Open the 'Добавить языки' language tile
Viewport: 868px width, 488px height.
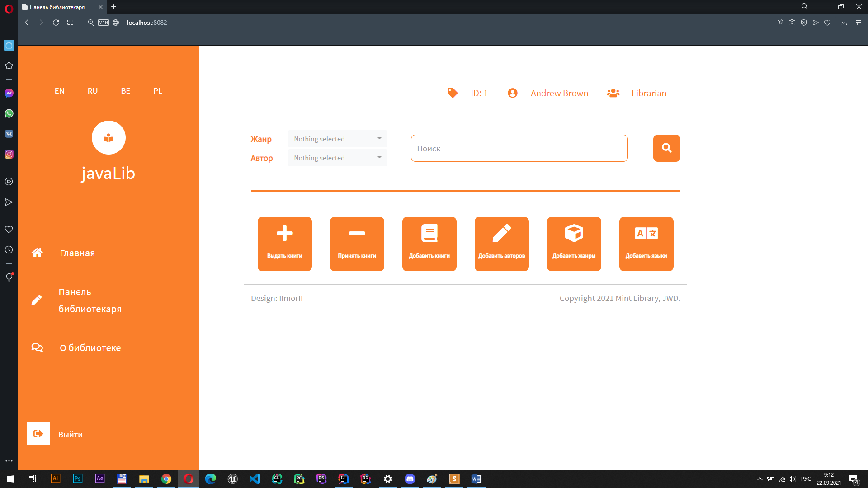pos(646,244)
